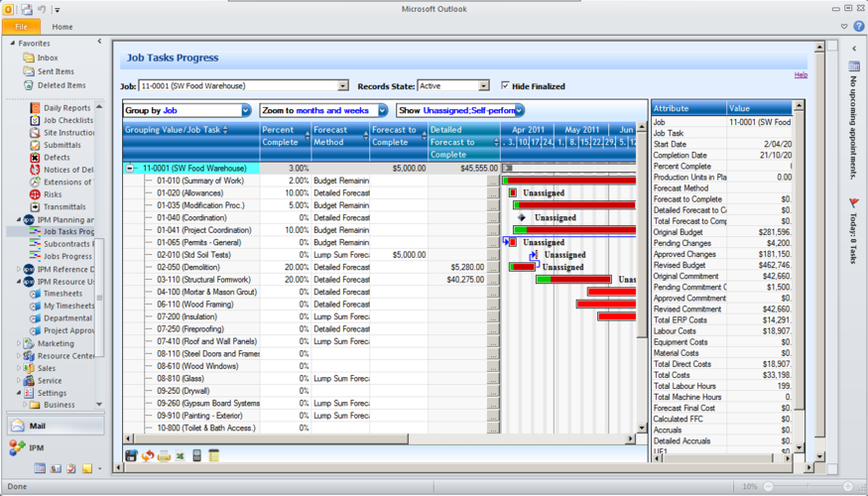Open Site Instructions in the navigation pane
The height and width of the screenshot is (496, 868).
[68, 132]
